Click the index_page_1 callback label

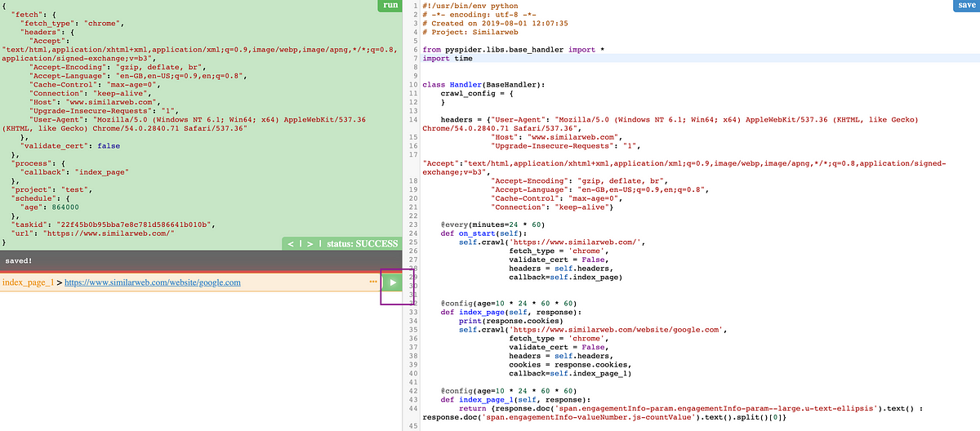(28, 282)
